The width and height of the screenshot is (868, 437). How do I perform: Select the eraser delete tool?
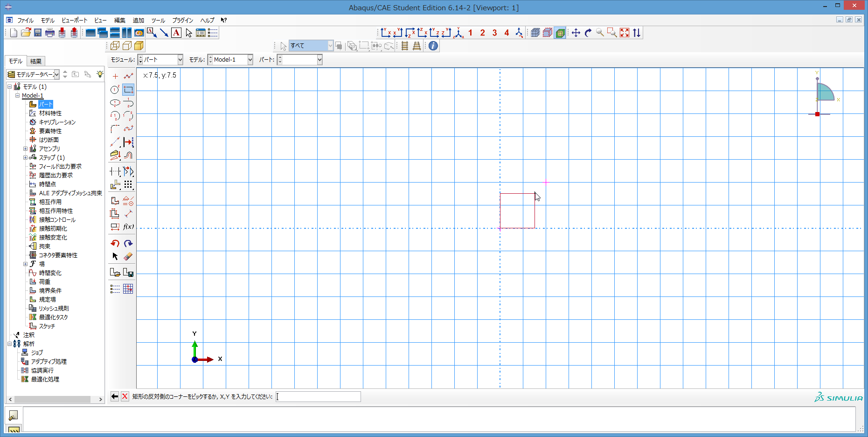click(128, 256)
